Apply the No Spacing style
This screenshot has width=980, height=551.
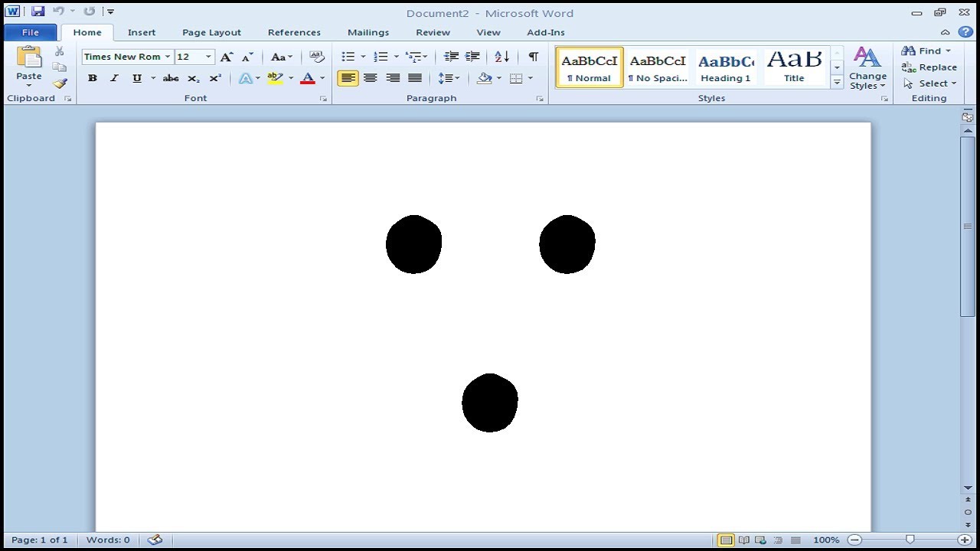coord(658,67)
